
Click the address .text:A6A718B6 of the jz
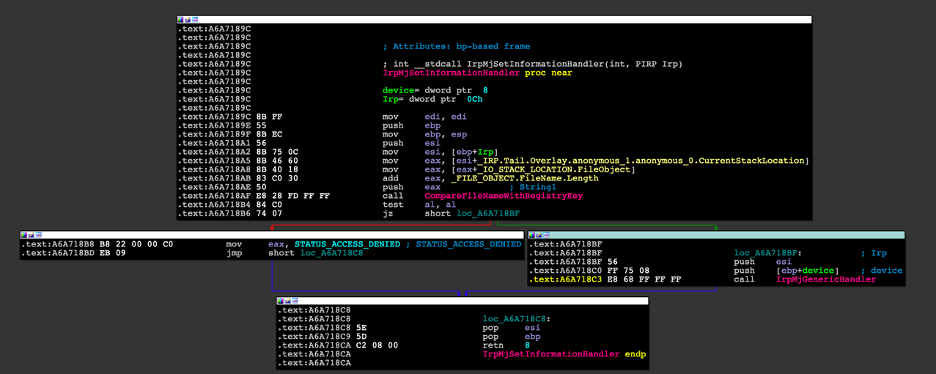coord(215,214)
